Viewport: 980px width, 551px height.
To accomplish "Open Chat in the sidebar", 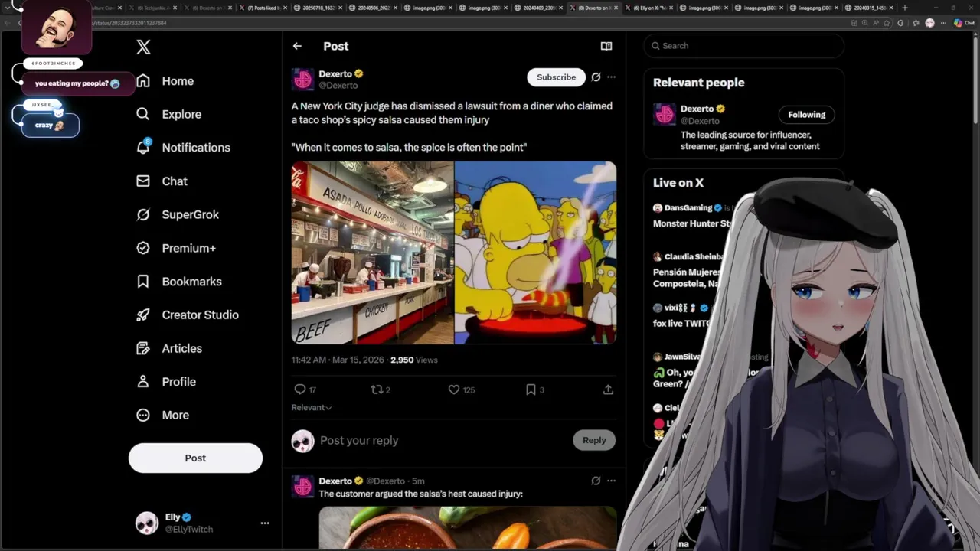I will pyautogui.click(x=161, y=181).
